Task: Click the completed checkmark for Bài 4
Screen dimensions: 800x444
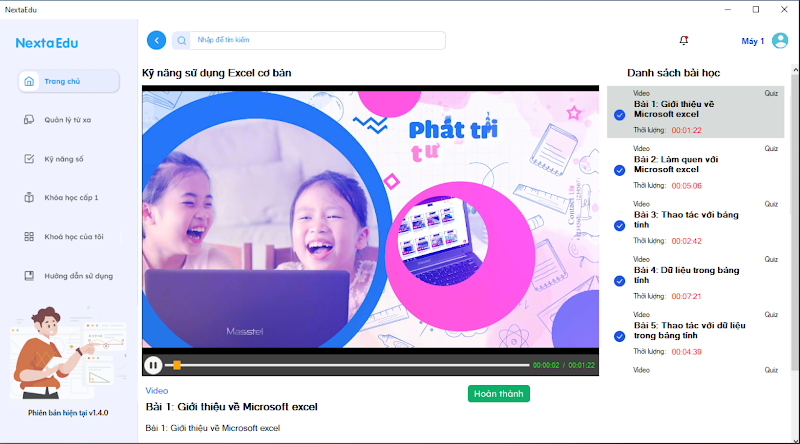Action: (x=619, y=281)
